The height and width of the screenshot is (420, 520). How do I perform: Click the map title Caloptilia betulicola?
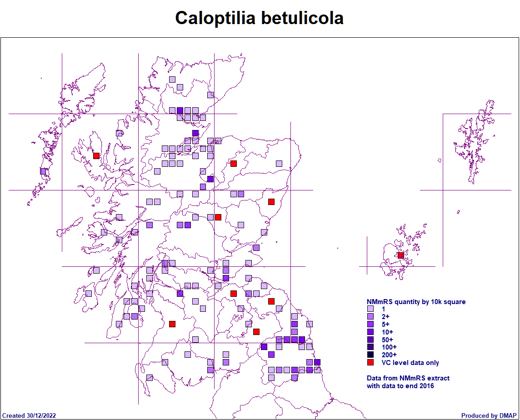(x=260, y=18)
